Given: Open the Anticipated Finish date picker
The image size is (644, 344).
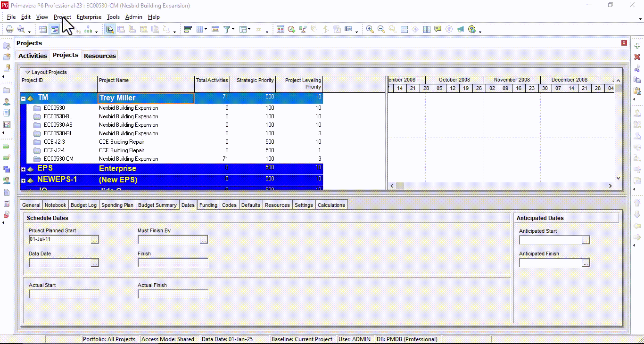Looking at the screenshot, I should coord(586,263).
